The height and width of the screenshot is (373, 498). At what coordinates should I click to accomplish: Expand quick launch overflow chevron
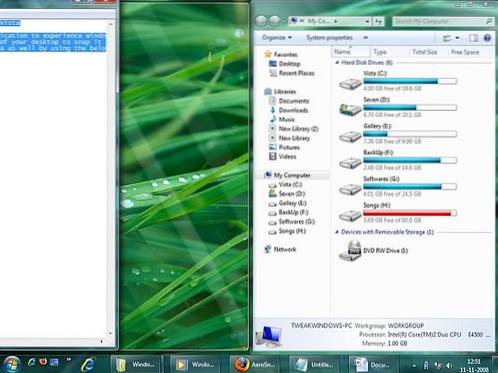[68, 360]
